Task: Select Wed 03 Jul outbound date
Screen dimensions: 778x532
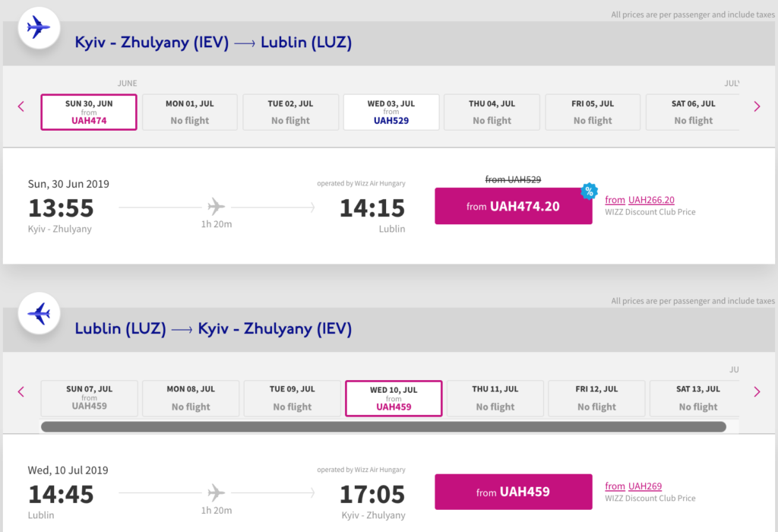Action: (x=391, y=112)
